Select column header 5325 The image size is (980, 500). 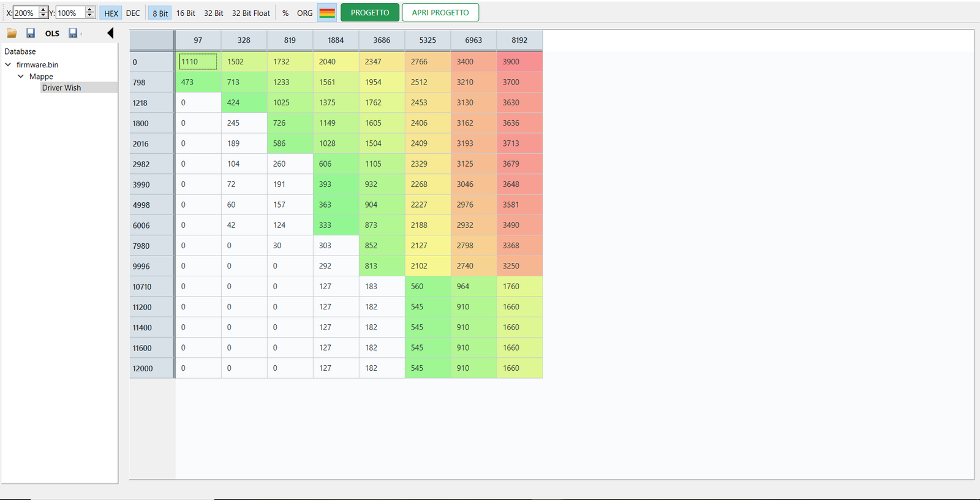(428, 40)
